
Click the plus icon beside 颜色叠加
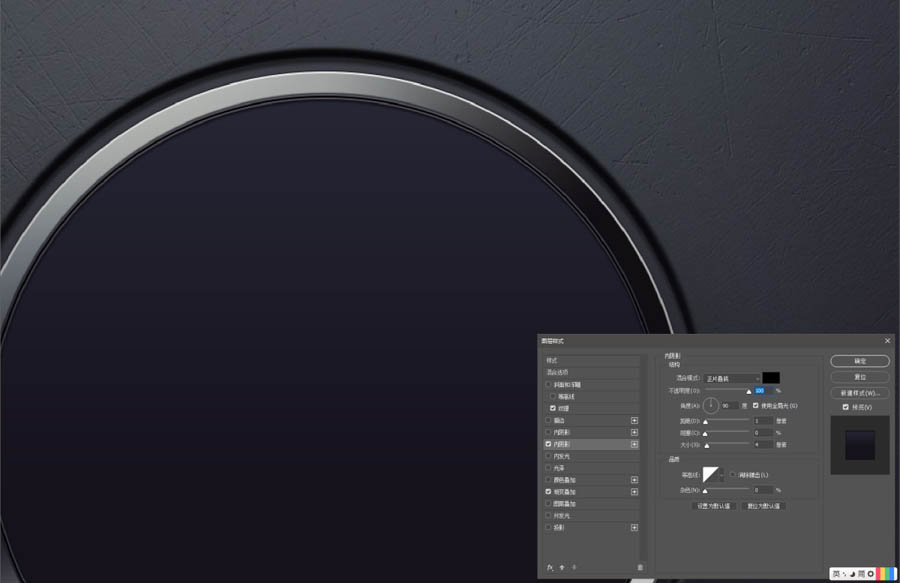click(x=634, y=480)
